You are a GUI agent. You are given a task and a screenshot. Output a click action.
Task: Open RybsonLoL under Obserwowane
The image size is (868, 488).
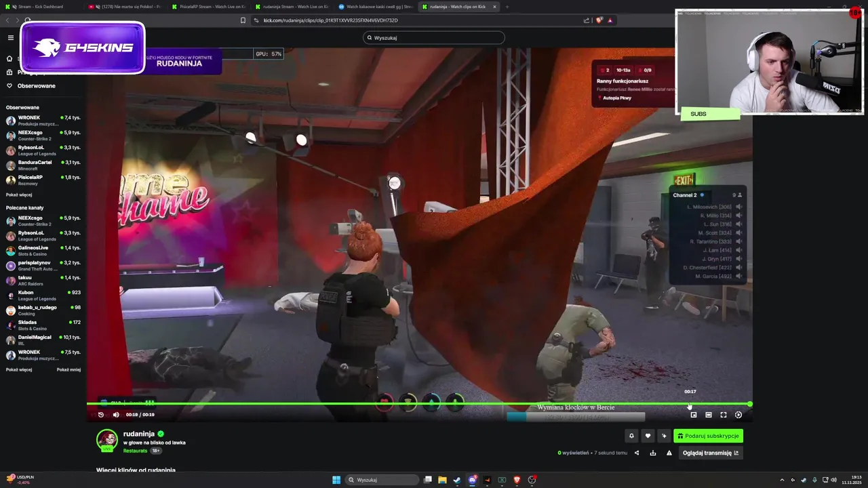[x=43, y=150]
